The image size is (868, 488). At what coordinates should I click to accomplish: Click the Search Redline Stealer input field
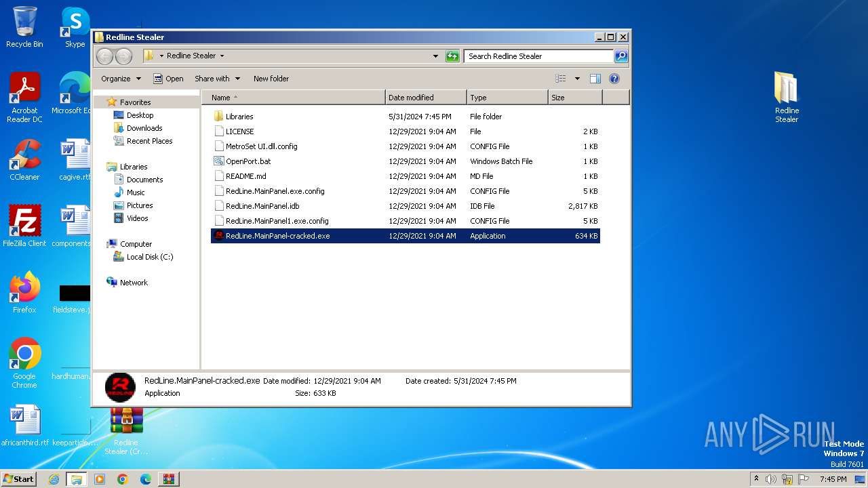(x=539, y=56)
